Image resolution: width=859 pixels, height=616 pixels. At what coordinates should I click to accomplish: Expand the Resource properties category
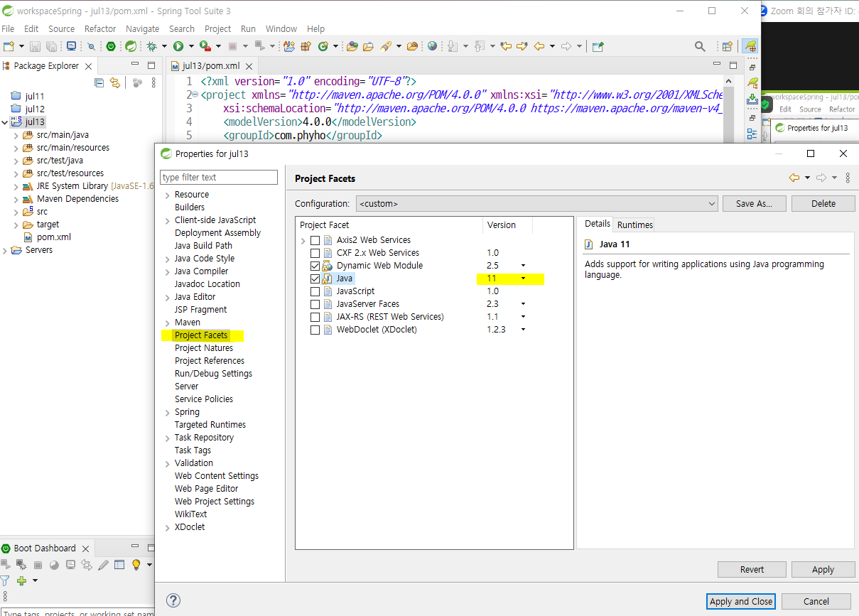(167, 195)
